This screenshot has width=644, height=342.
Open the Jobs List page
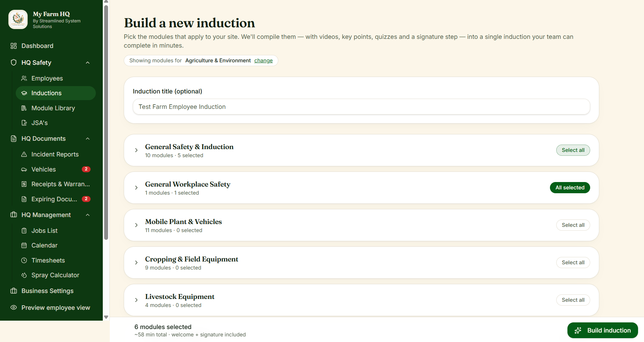56,231
